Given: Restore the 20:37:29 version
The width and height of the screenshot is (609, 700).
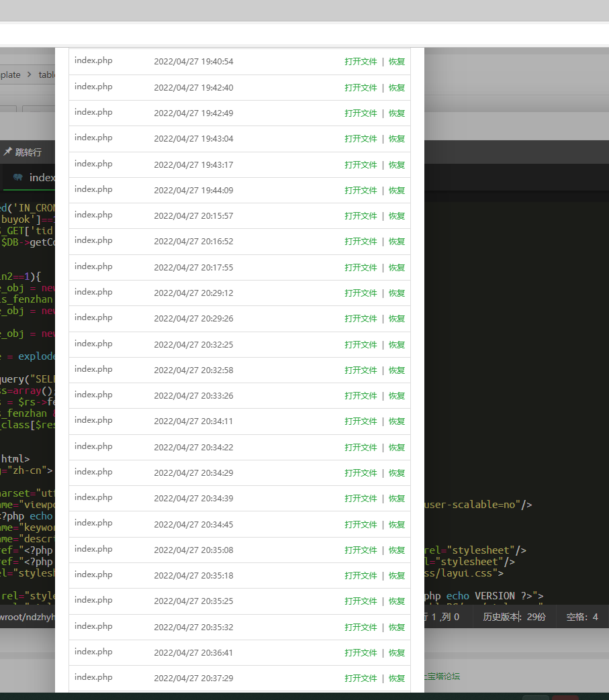Looking at the screenshot, I should pos(396,679).
